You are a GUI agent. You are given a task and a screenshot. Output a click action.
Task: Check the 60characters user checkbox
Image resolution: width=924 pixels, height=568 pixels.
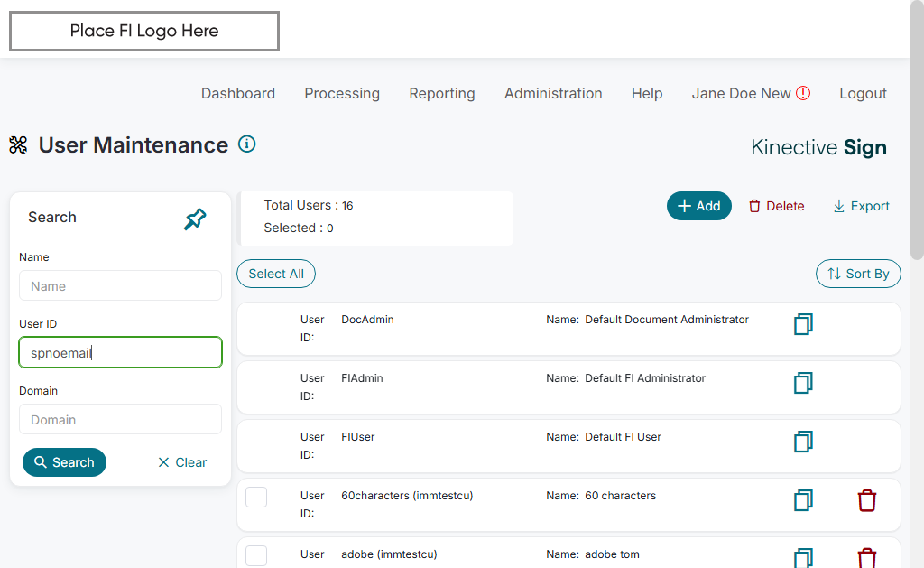click(256, 497)
